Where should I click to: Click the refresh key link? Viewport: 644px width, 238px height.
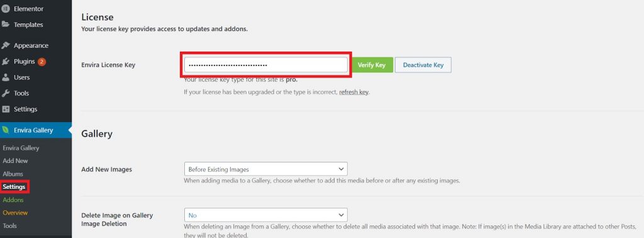coord(353,92)
